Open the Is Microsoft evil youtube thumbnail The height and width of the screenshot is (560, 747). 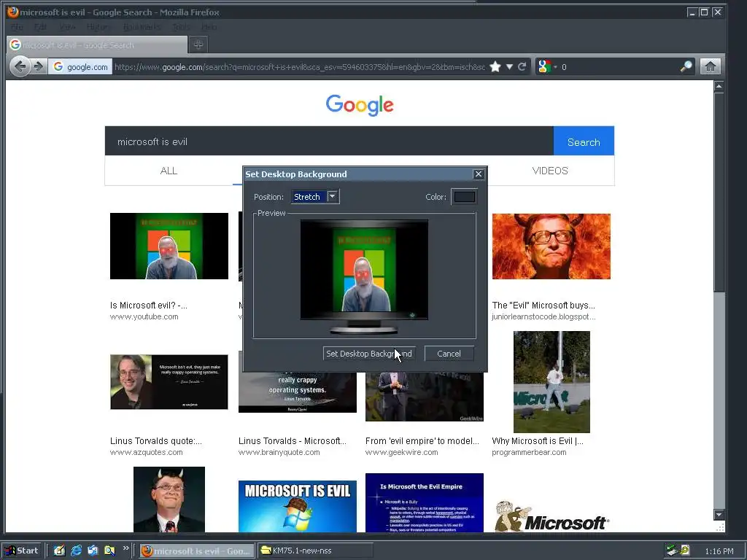click(169, 246)
